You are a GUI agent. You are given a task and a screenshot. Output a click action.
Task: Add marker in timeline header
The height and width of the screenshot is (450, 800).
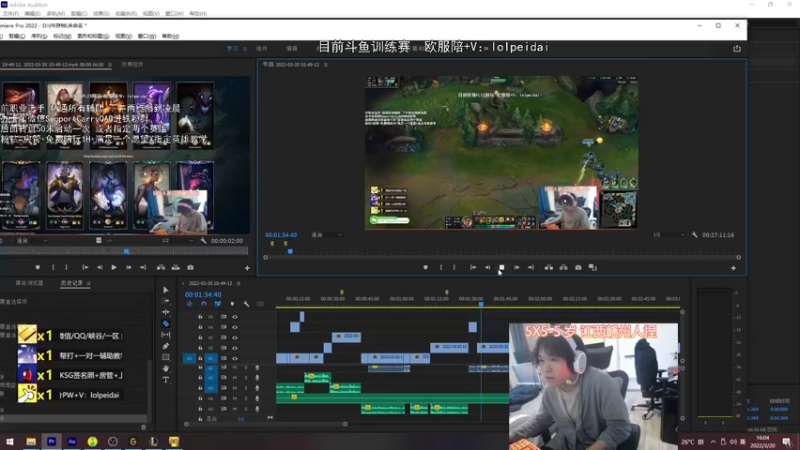point(232,304)
